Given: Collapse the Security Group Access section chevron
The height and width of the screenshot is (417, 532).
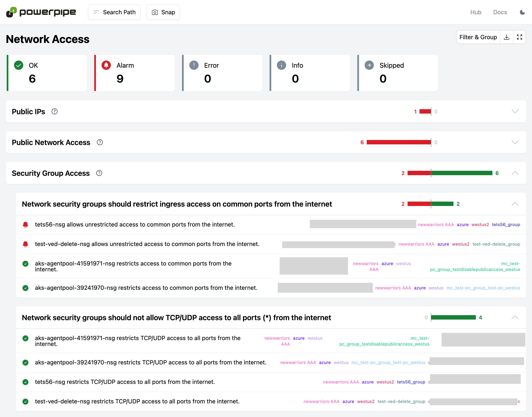Looking at the screenshot, I should click(x=515, y=173).
